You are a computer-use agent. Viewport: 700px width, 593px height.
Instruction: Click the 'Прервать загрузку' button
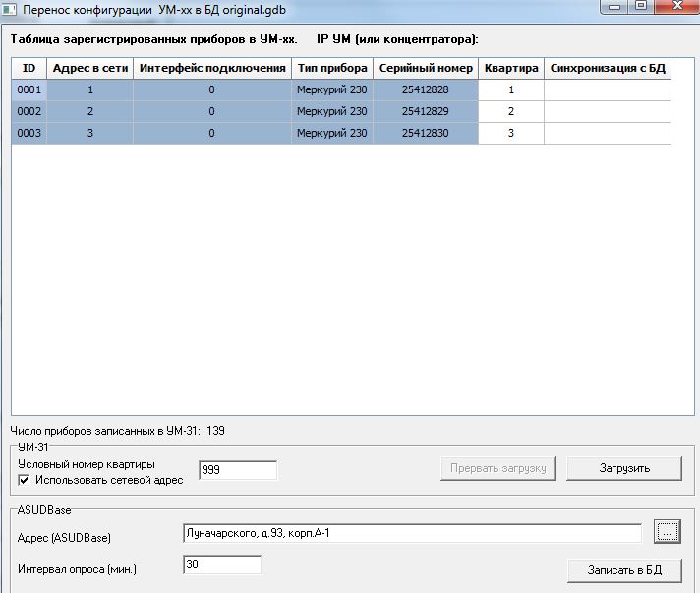[x=499, y=468]
